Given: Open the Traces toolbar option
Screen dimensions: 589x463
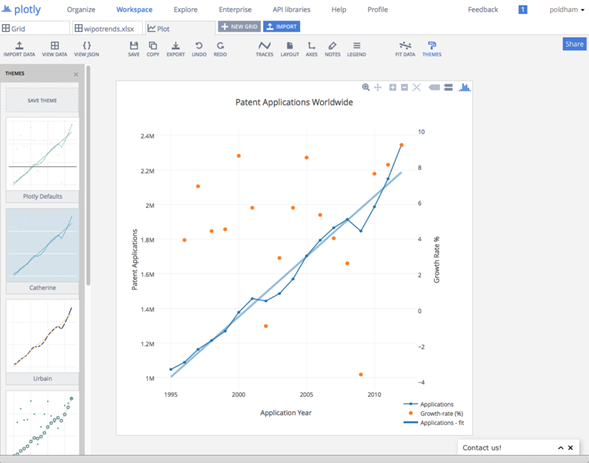Looking at the screenshot, I should coord(264,49).
